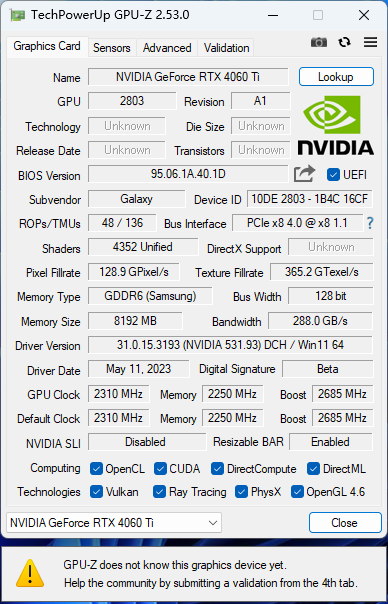Expand the GPU selection dropdown arrow

(212, 523)
